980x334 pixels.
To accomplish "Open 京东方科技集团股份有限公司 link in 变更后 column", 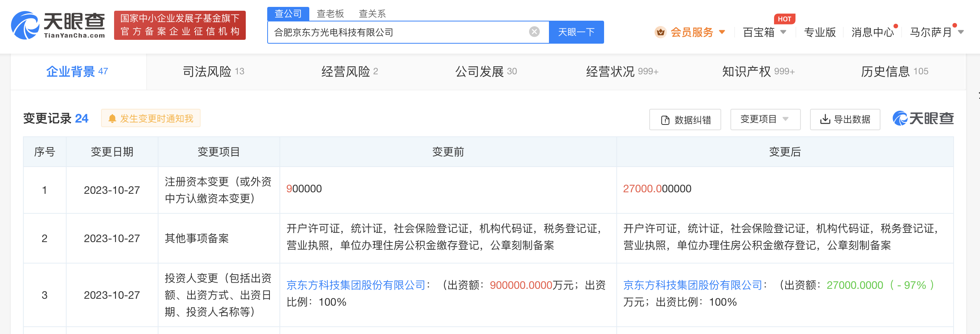I will tap(693, 285).
